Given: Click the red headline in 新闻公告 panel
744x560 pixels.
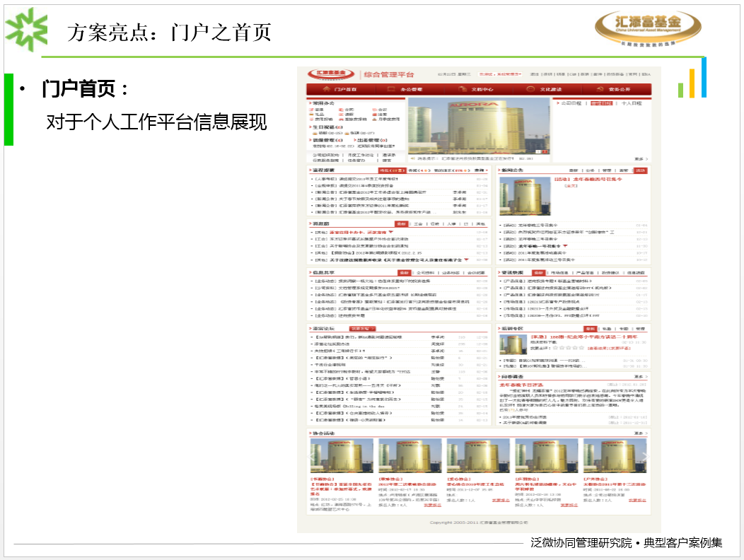Looking at the screenshot, I should pyautogui.click(x=588, y=180).
